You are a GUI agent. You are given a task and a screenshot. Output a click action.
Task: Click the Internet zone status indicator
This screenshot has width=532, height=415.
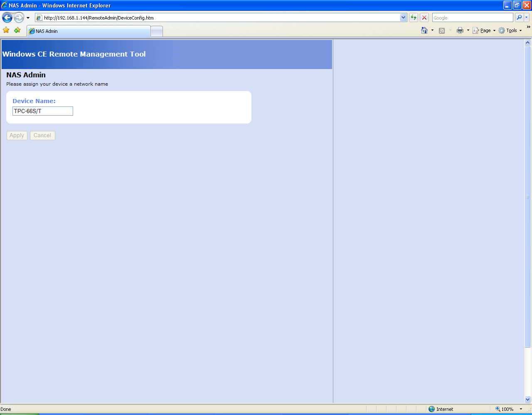[x=441, y=409]
